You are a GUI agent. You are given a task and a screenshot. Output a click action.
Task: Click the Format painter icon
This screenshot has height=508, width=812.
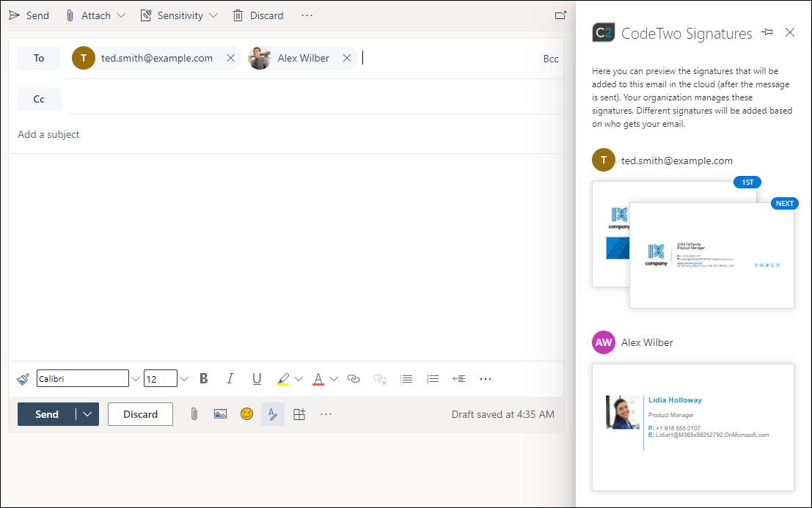pos(23,379)
